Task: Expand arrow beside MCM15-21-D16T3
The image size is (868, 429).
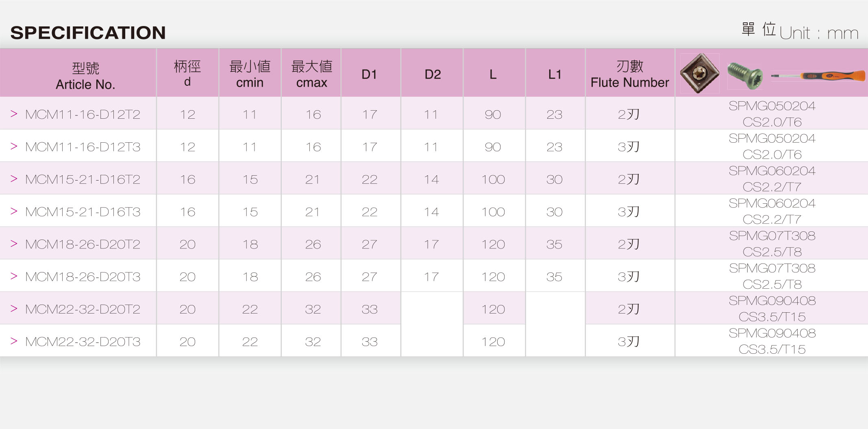Action: 14,211
